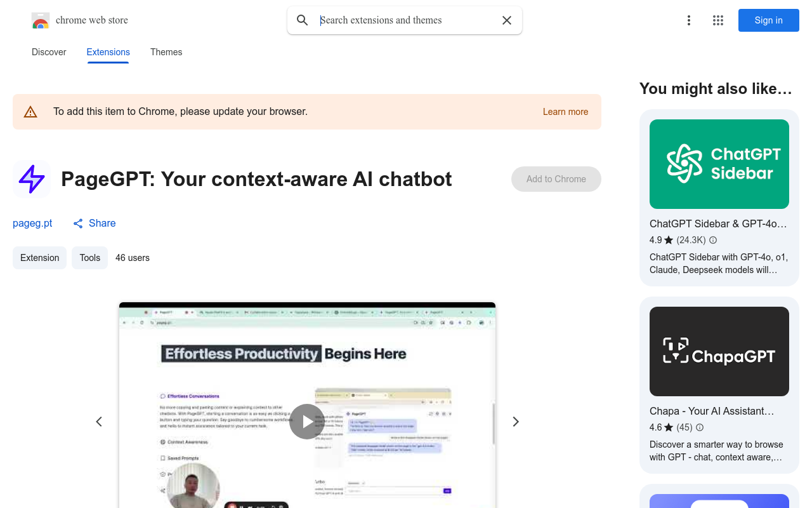Click the Extension category chip
812x508 pixels.
pos(39,258)
